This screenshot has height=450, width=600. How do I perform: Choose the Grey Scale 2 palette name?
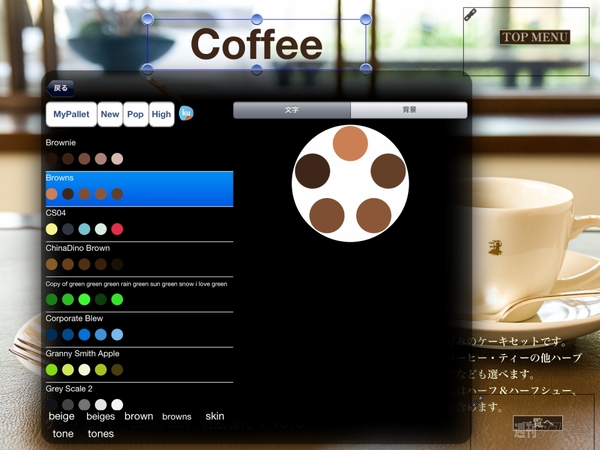coord(69,389)
